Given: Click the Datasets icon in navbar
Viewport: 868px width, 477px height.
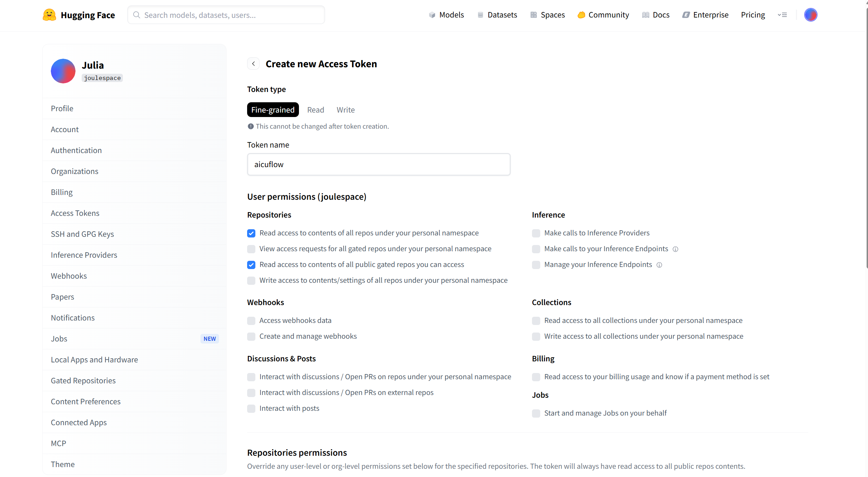Looking at the screenshot, I should (x=480, y=15).
